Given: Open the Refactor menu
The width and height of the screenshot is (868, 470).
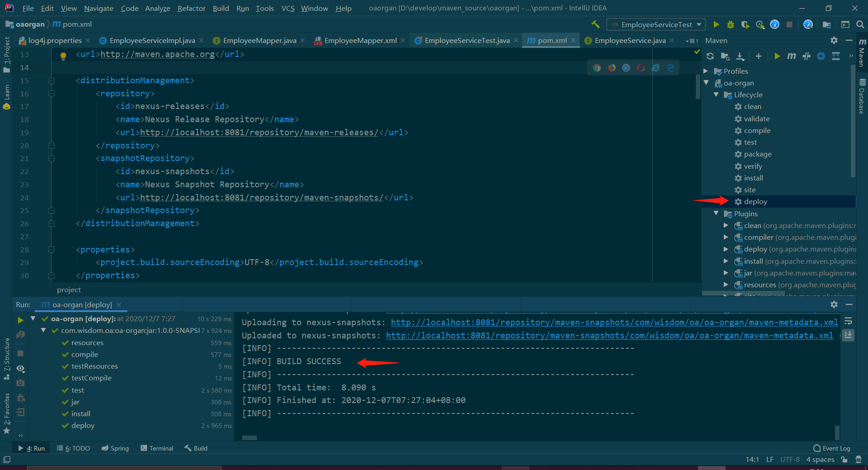Looking at the screenshot, I should coord(191,8).
